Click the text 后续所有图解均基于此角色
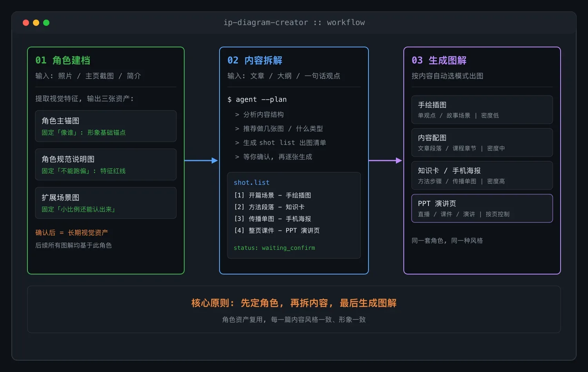Viewport: 588px width, 372px height. tap(74, 245)
